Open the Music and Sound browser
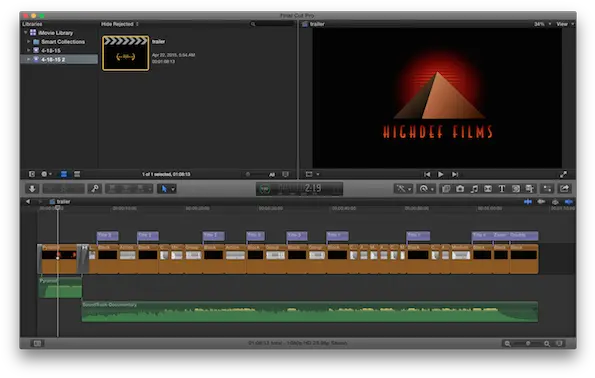595x378 pixels. click(x=474, y=189)
